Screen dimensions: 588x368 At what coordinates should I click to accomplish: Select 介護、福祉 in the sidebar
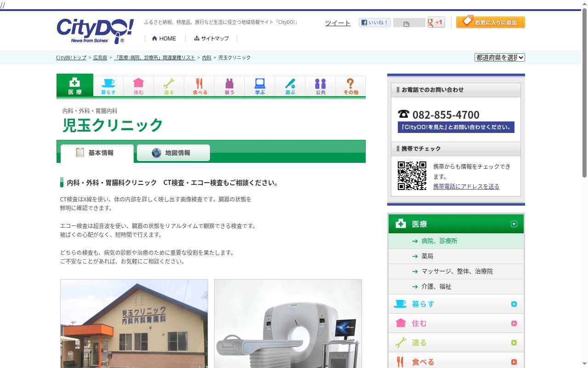436,287
